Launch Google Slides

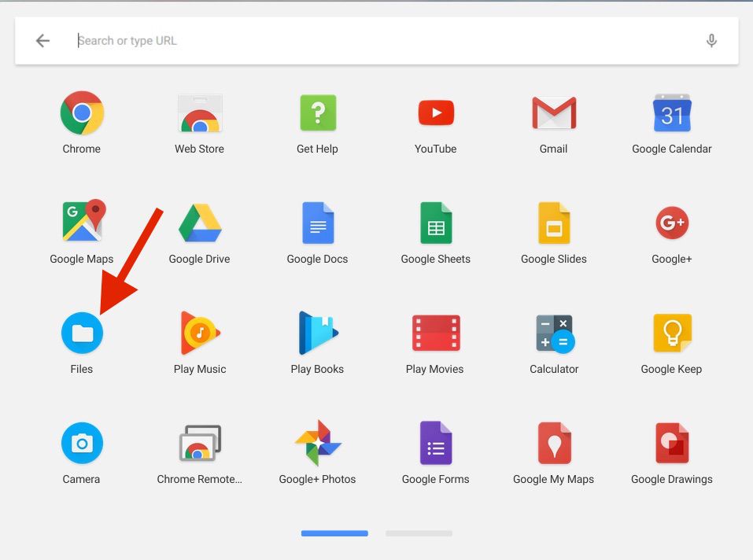pos(554,223)
